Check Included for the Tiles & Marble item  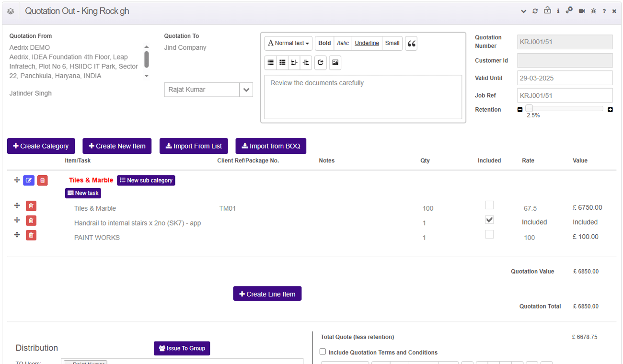click(489, 205)
